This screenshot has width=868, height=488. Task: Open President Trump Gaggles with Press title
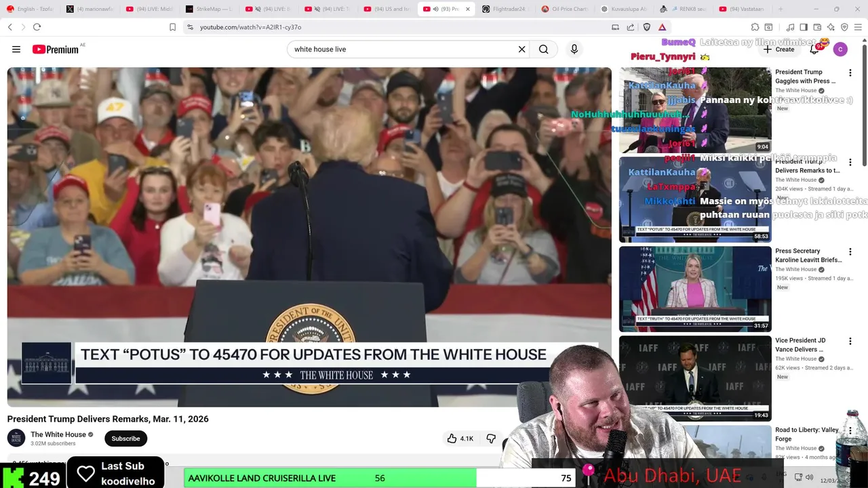click(x=806, y=77)
